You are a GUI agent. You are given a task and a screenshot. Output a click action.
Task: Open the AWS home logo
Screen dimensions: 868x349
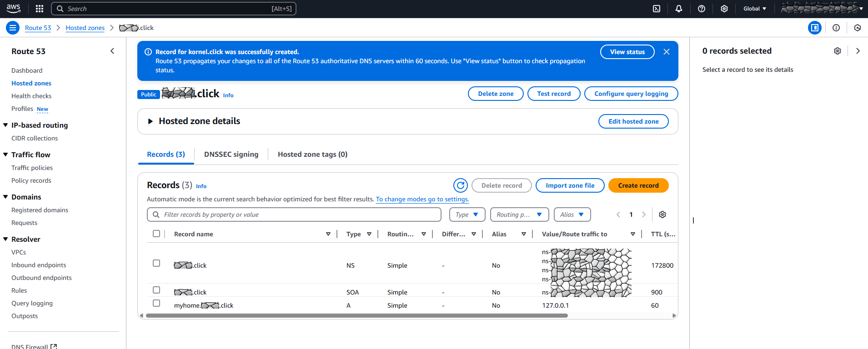13,9
